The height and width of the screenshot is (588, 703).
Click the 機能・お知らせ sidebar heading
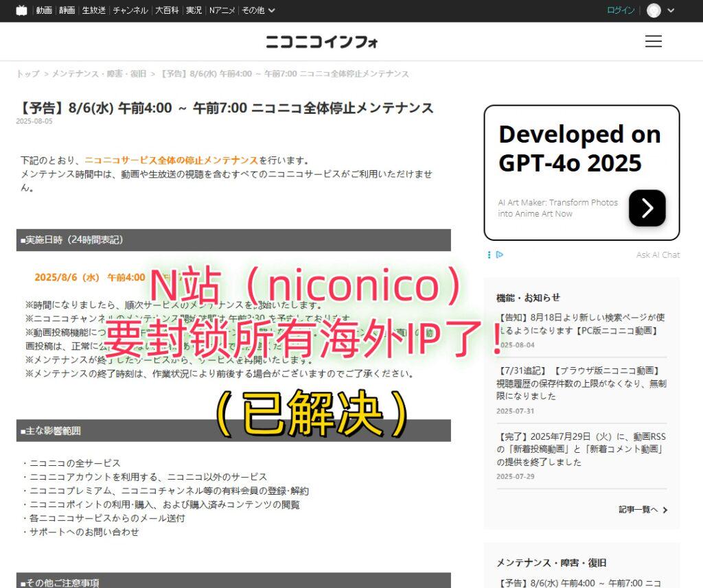click(528, 298)
